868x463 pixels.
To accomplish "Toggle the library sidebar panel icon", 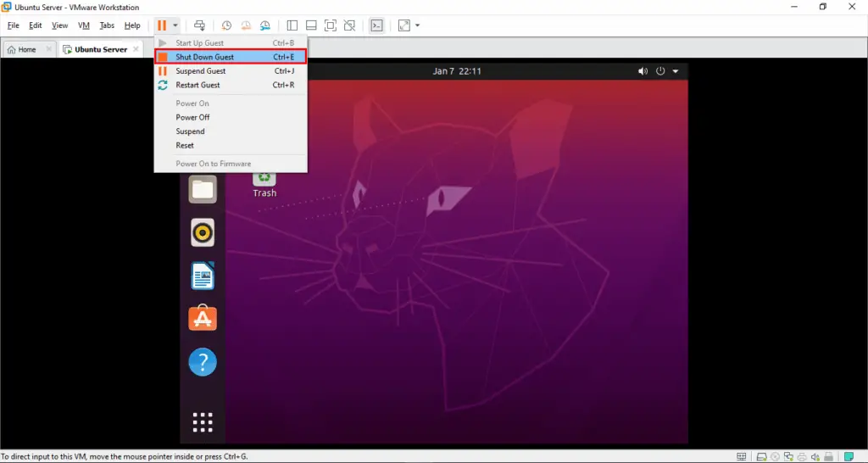I will click(292, 25).
